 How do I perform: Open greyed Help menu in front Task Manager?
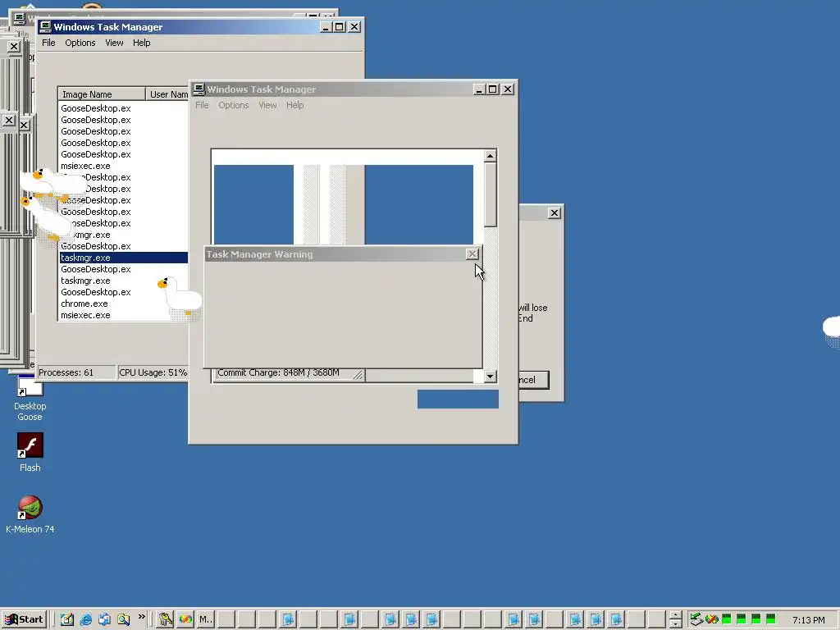click(x=294, y=105)
